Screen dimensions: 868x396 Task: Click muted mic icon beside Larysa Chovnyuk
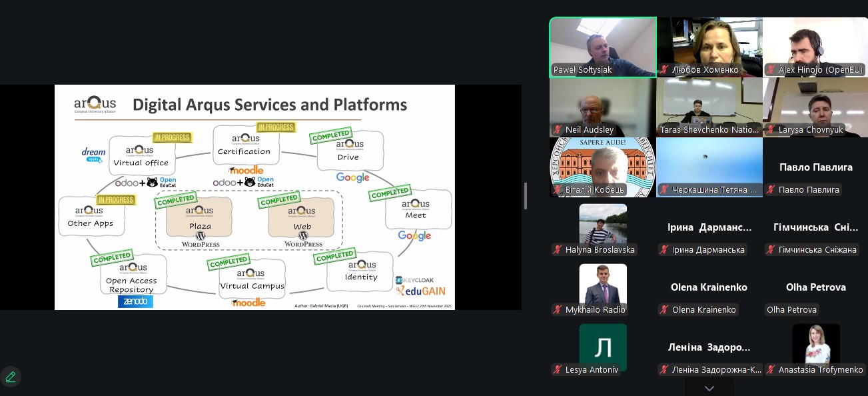tap(771, 130)
